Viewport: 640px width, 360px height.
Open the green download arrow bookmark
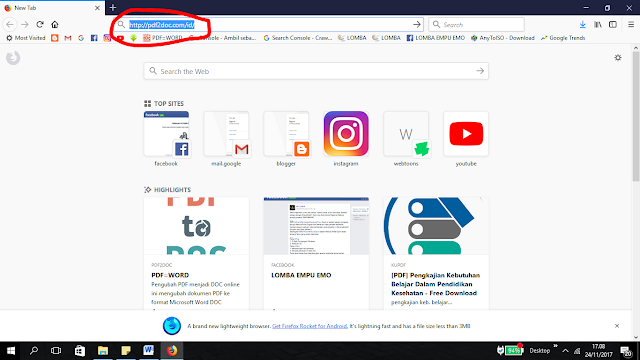pyautogui.click(x=133, y=38)
